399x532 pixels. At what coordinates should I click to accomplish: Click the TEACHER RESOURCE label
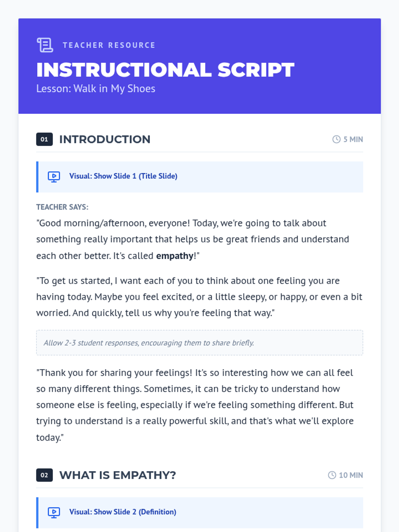(x=109, y=45)
